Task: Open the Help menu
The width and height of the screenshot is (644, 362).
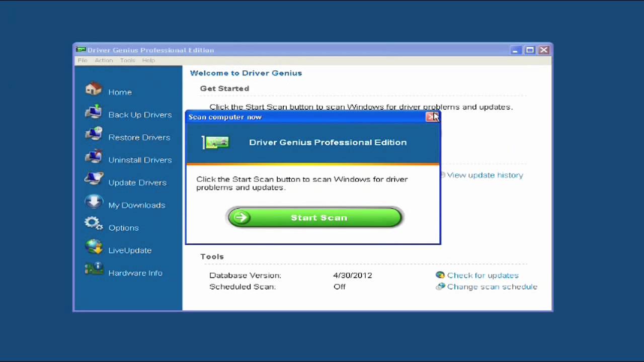Action: [148, 60]
